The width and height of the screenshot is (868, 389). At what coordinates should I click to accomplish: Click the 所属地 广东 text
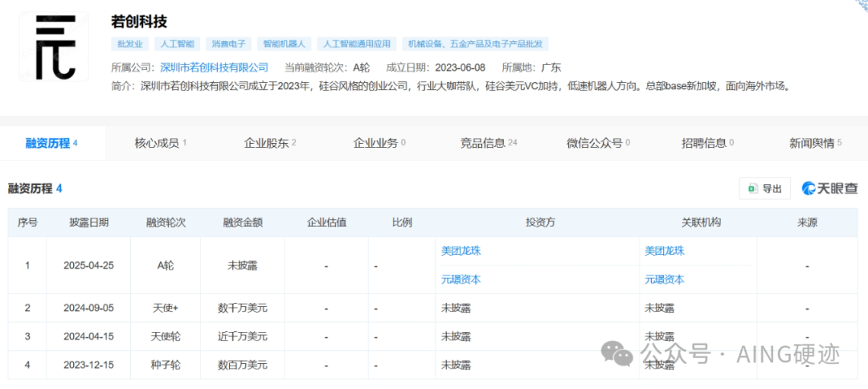(531, 68)
